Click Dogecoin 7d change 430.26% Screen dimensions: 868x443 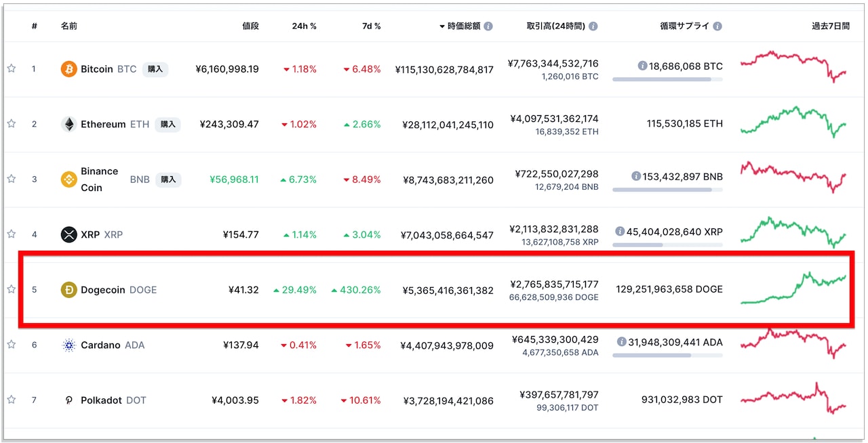[x=356, y=290]
